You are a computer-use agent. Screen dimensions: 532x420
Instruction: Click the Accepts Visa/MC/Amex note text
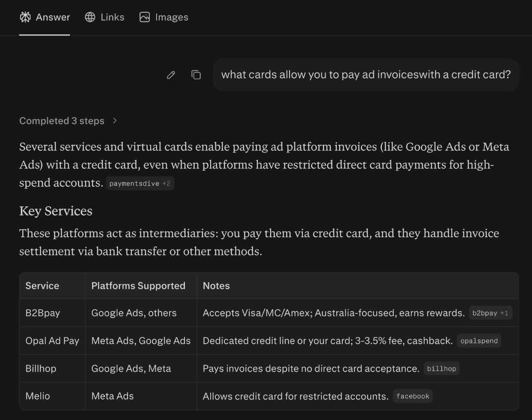[x=334, y=313]
